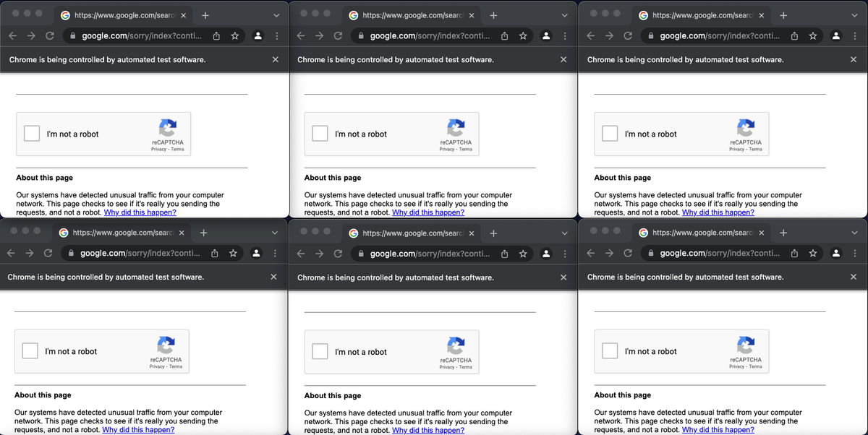
Task: Open a new tab with plus in the bottom-middle window
Action: coord(493,233)
